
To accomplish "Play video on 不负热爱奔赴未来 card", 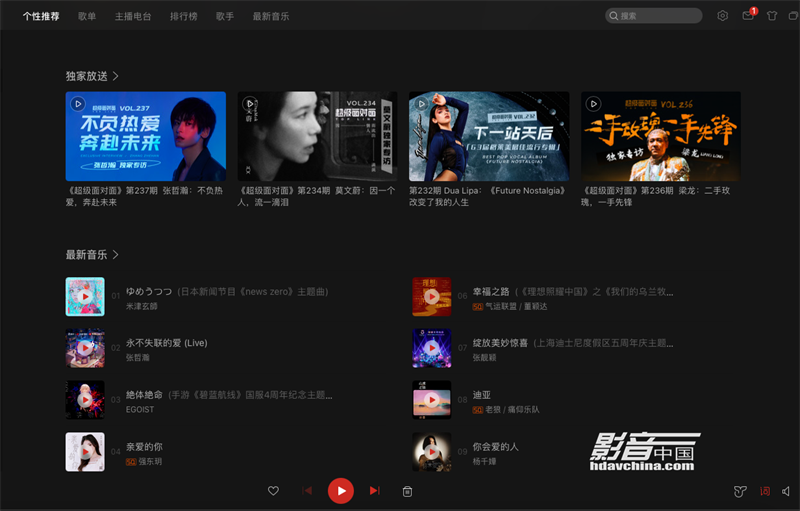I will (x=78, y=104).
